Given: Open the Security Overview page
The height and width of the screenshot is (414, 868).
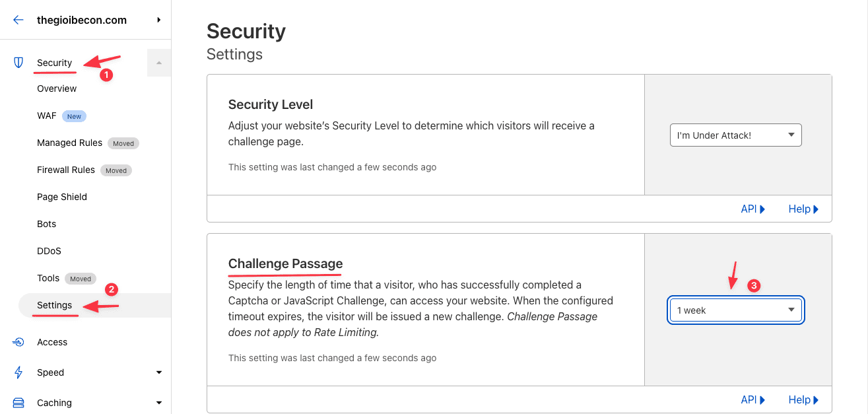Looking at the screenshot, I should [x=56, y=88].
